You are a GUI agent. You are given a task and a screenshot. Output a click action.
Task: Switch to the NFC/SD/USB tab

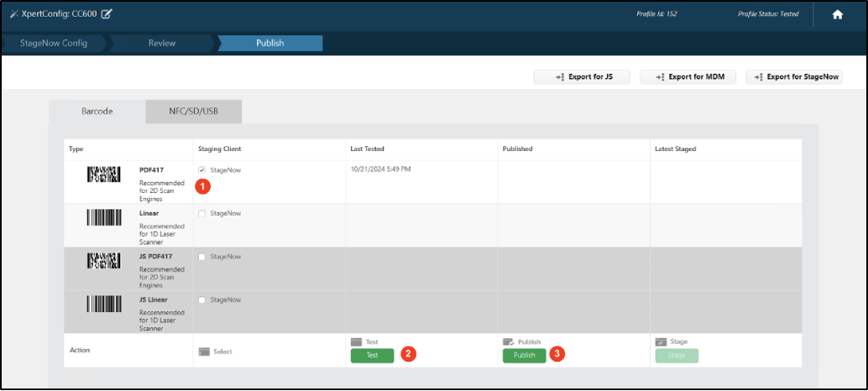tap(193, 112)
